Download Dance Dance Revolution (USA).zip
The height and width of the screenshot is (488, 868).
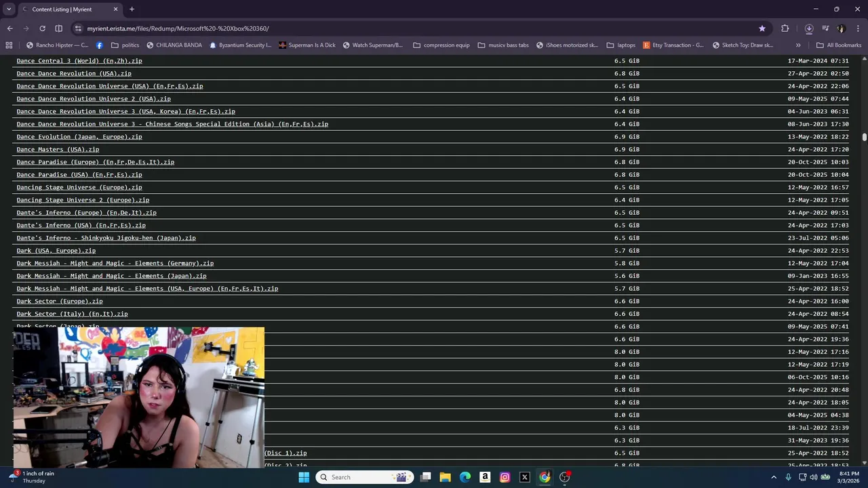coord(74,73)
